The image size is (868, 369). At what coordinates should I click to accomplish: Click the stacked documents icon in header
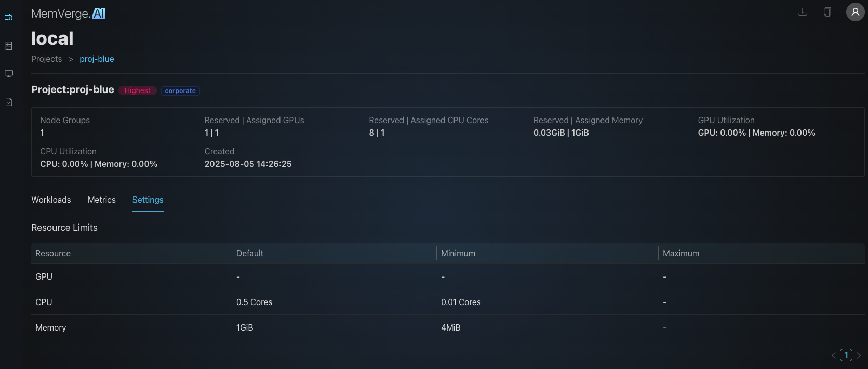pyautogui.click(x=827, y=12)
